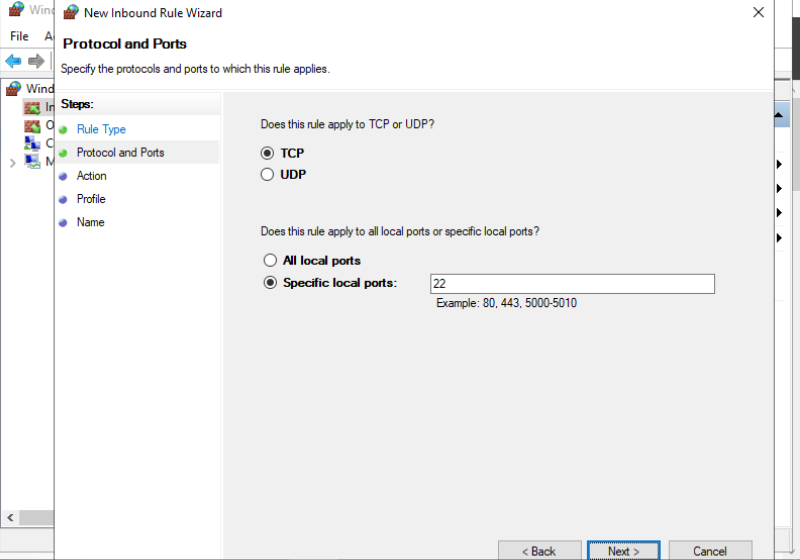Choose the Specific local ports option
Viewport: 800px width, 560px height.
tap(270, 283)
